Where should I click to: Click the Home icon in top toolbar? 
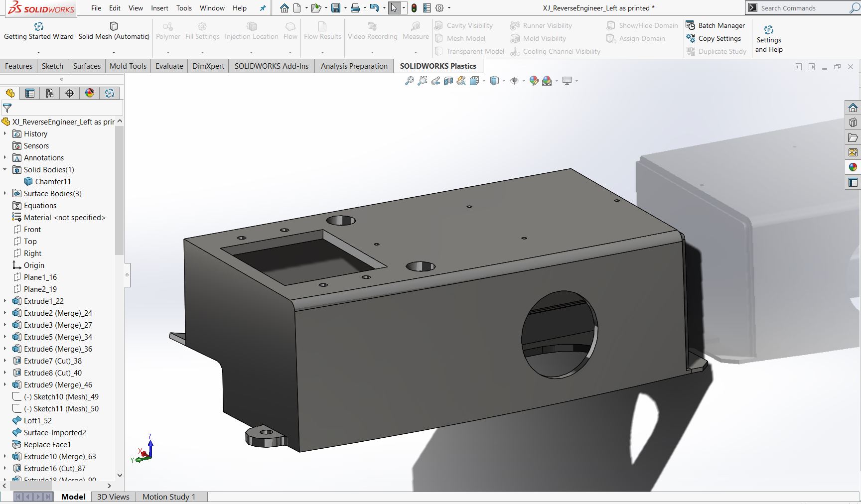click(284, 8)
